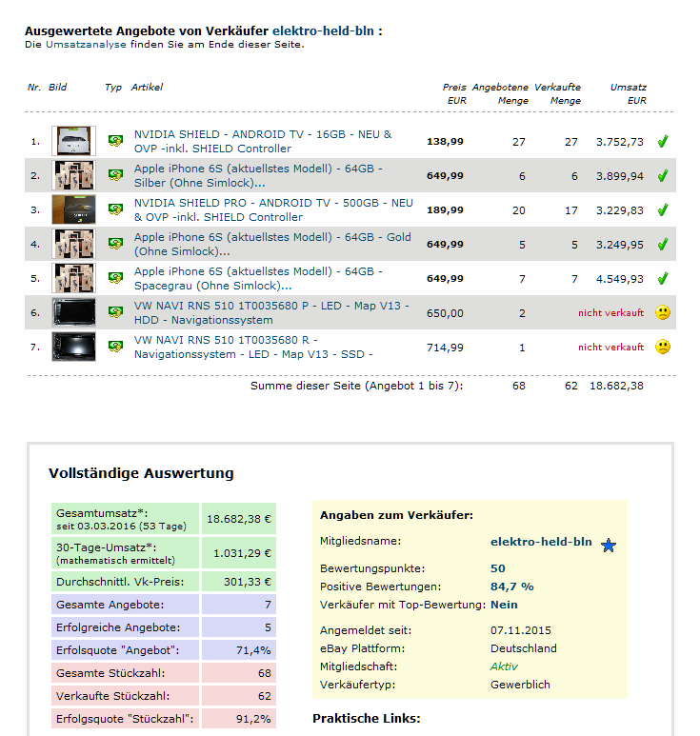Click Umsatz 4.549,93 in row 5

point(620,279)
